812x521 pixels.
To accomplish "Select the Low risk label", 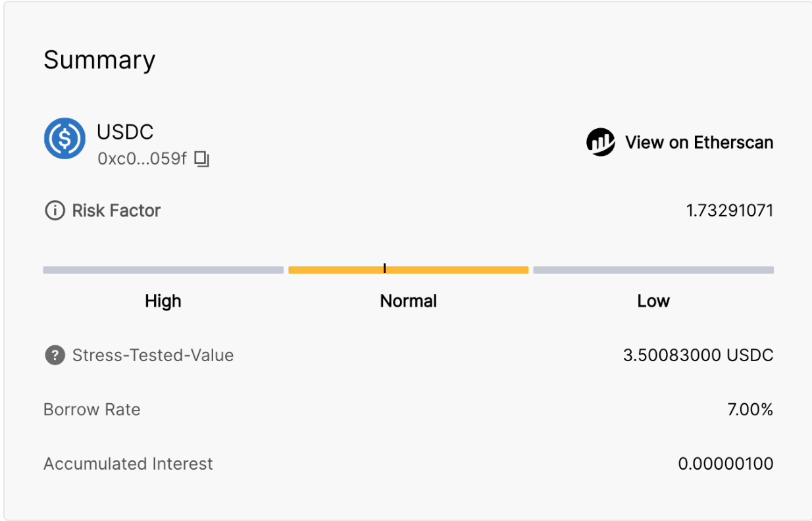I will 653,301.
